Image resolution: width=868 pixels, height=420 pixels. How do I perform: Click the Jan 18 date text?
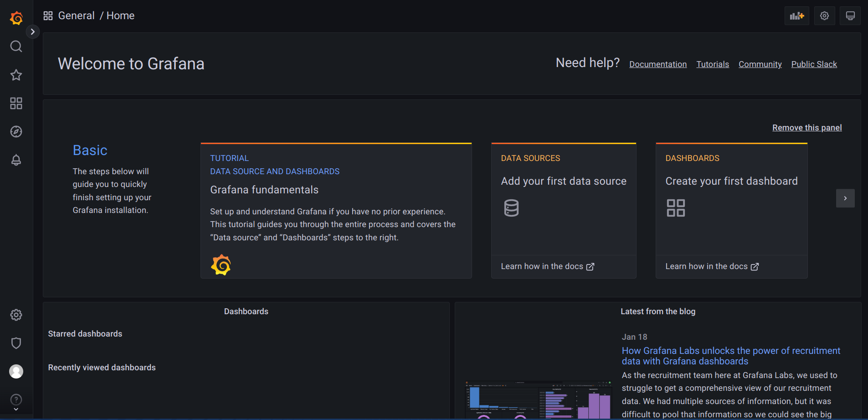(x=634, y=337)
